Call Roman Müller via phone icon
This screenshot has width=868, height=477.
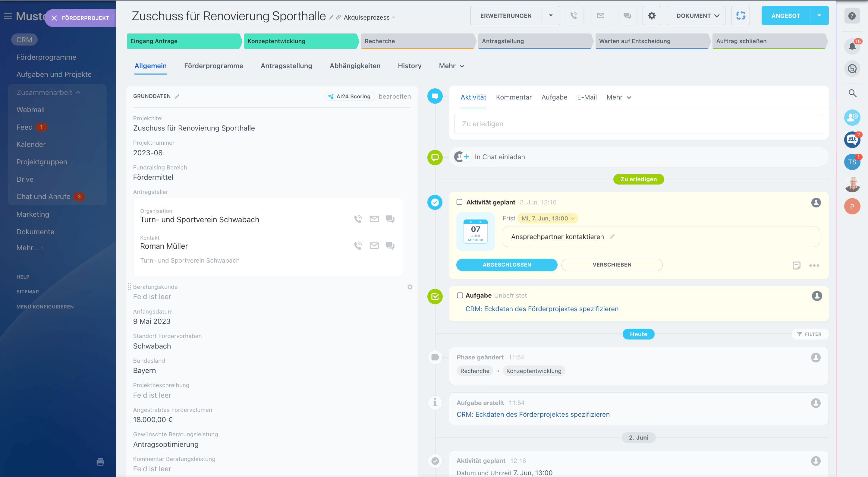tap(358, 245)
